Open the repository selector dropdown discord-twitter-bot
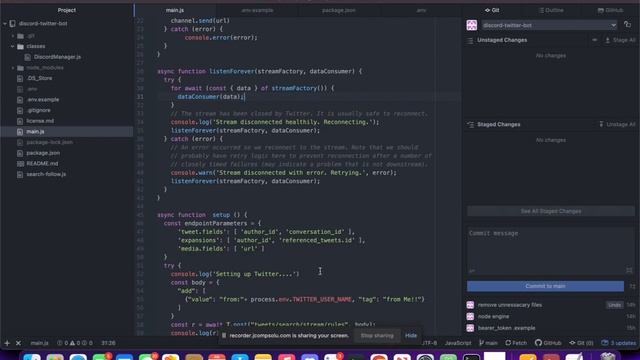This screenshot has width=640, height=360. [549, 25]
